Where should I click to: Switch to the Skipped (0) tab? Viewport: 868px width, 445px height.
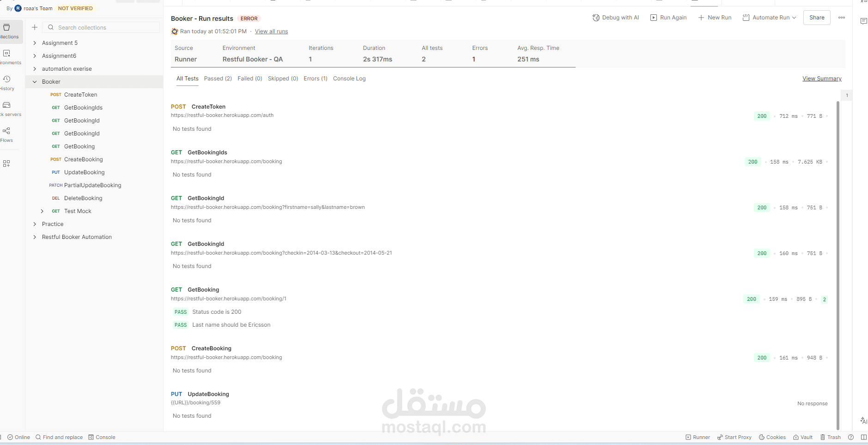[283, 79]
